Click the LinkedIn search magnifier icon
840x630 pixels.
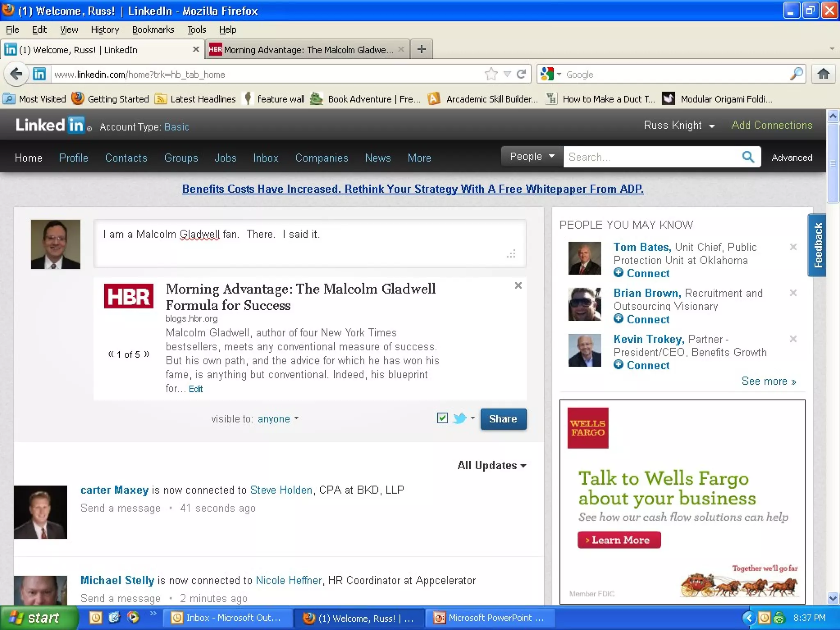[x=748, y=157]
